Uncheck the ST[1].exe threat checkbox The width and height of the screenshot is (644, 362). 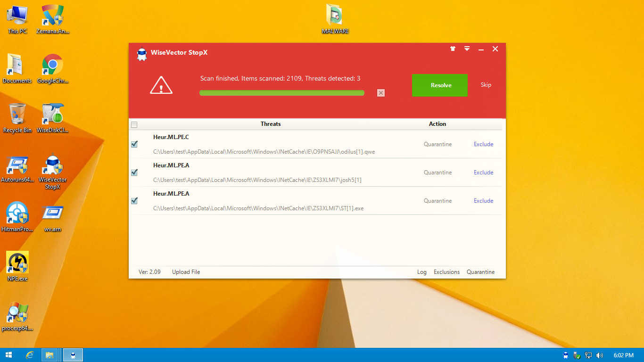(x=134, y=201)
